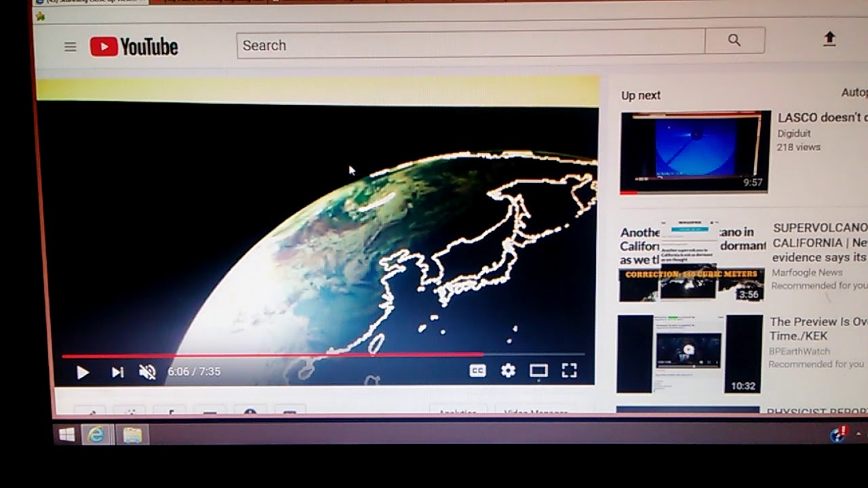Open the Marfoogle News channel name
868x488 pixels.
tap(807, 272)
